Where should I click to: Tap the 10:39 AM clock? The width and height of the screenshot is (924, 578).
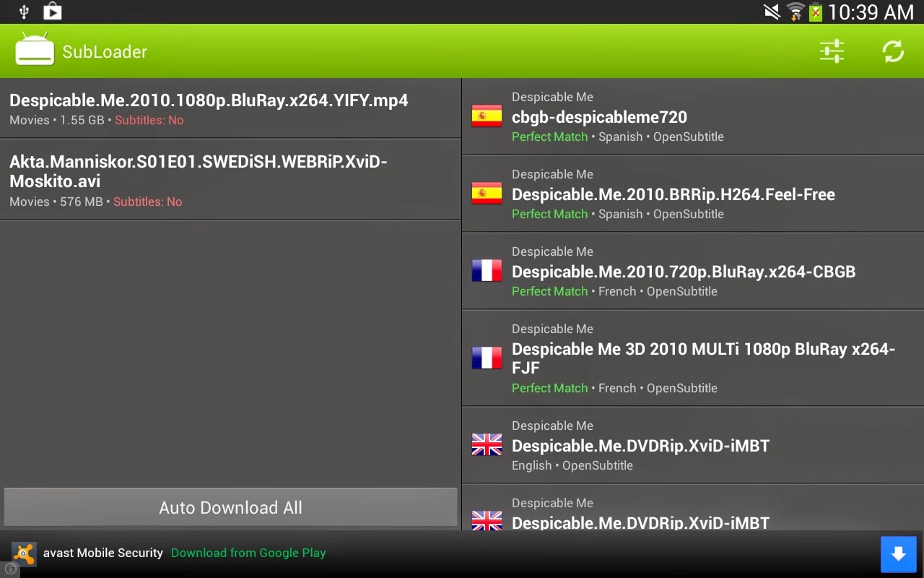(x=871, y=12)
